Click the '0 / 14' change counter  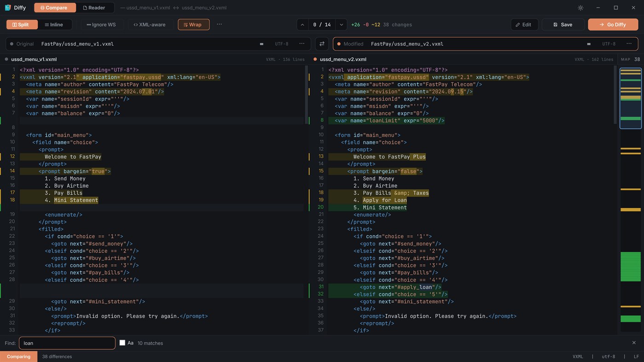[322, 25]
